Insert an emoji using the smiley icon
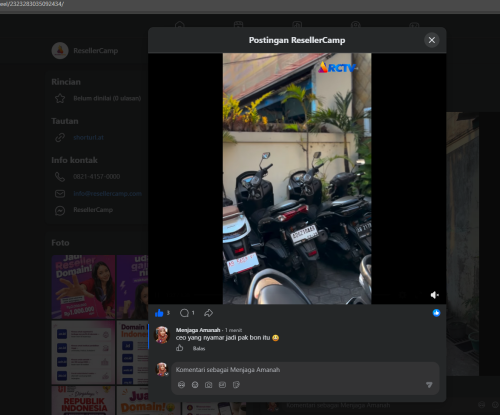The width and height of the screenshot is (500, 415). 195,385
